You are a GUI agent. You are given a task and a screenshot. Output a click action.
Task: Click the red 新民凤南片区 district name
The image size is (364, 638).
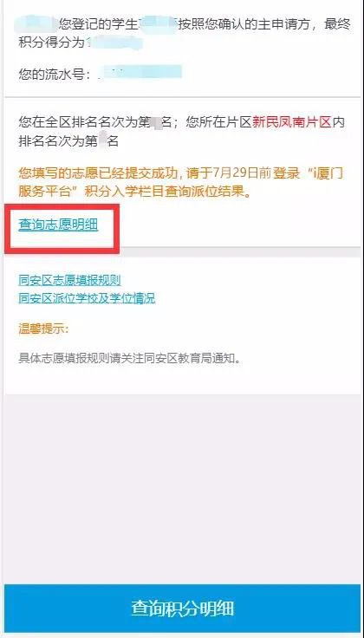coord(292,122)
